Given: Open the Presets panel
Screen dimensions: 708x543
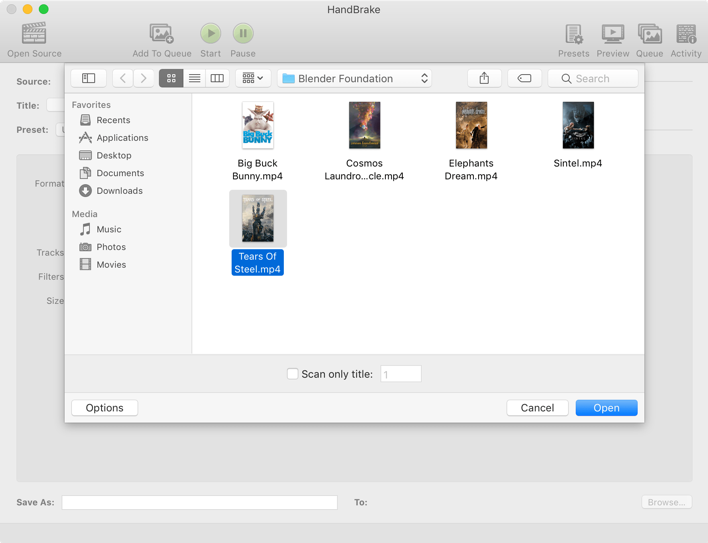Looking at the screenshot, I should tap(573, 34).
